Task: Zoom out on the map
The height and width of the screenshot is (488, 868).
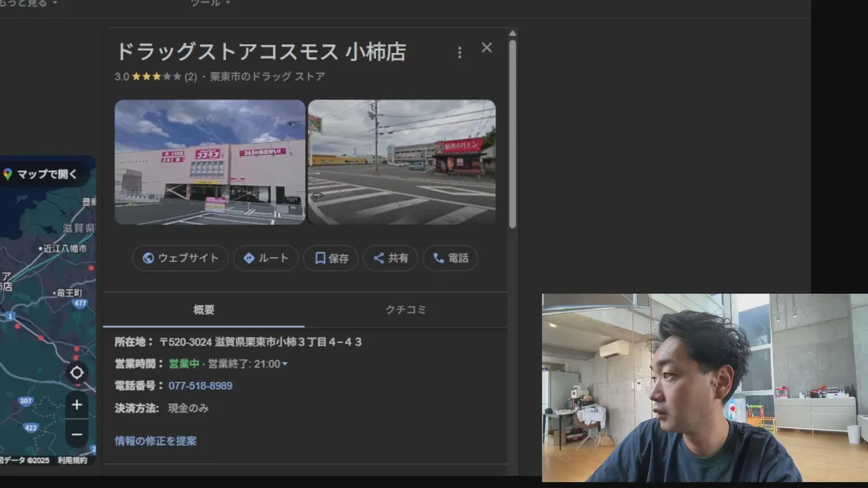Action: 77,434
